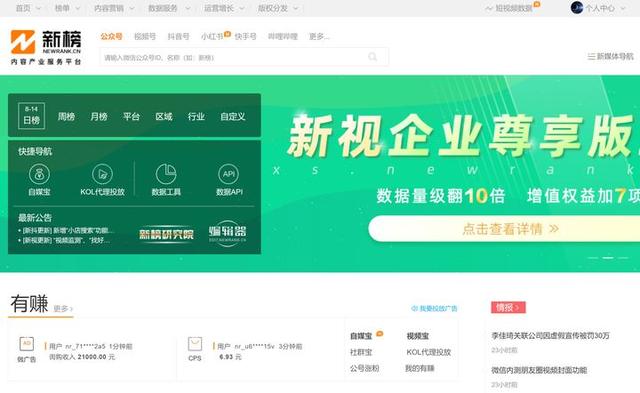
Task: Select the 日榜 daily ranking tab
Action: pos(31,116)
